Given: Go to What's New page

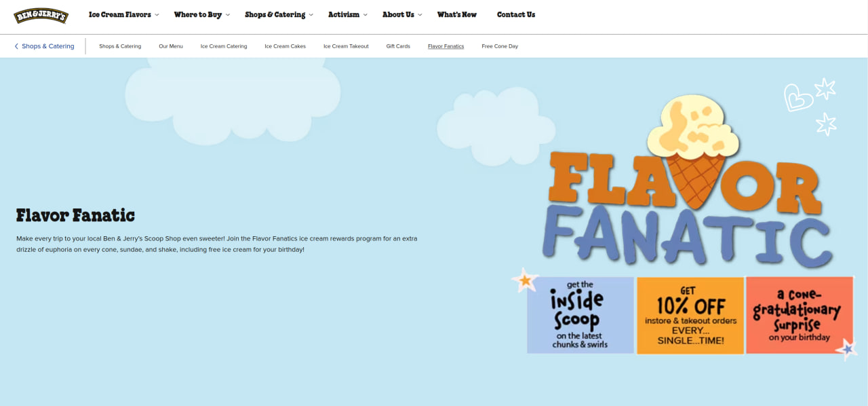Looking at the screenshot, I should coord(457,15).
